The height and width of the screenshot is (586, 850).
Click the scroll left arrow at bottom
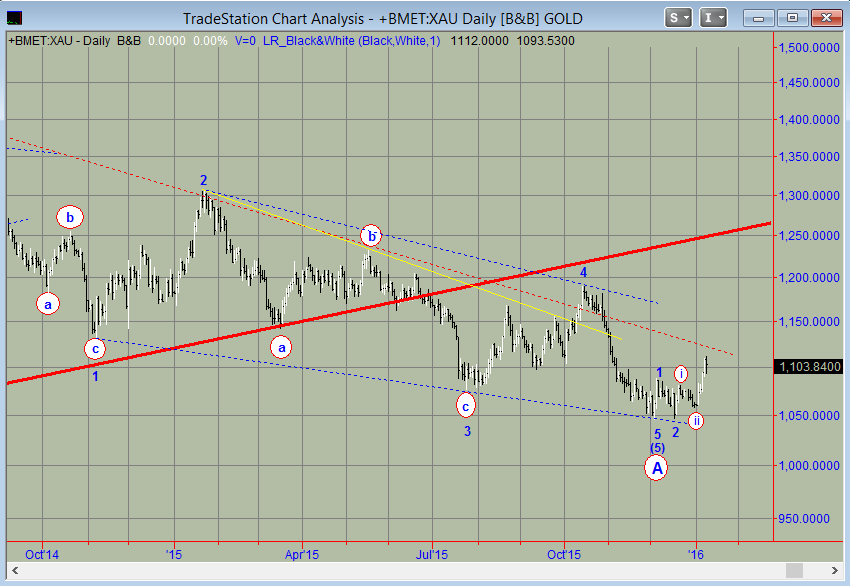pos(13,570)
